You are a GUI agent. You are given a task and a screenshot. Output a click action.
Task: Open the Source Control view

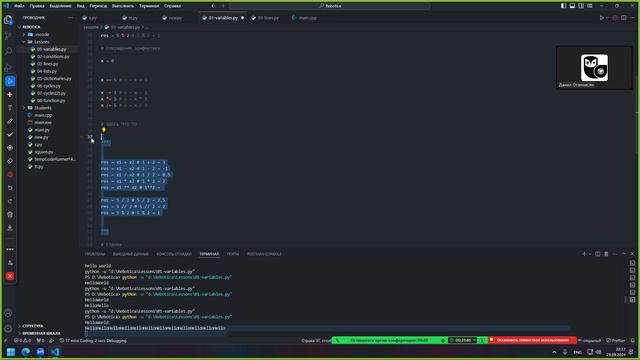(8, 36)
